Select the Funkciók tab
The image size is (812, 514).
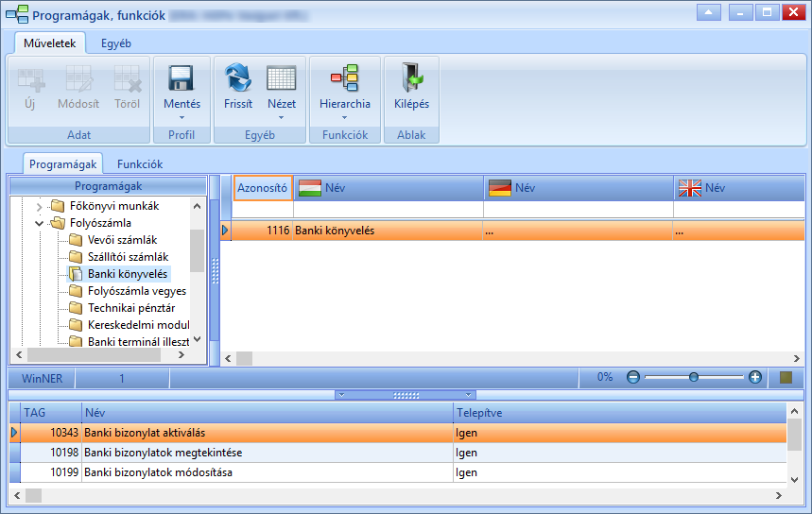(x=140, y=164)
